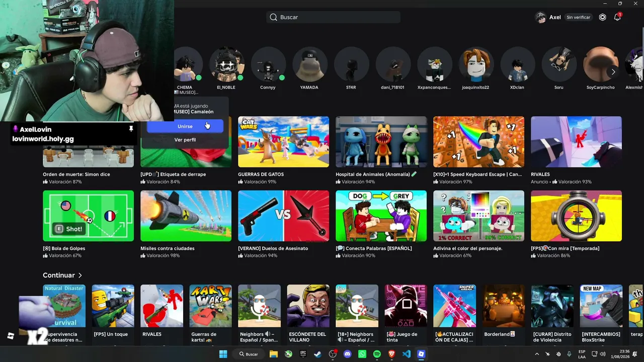Switch to Roblox in the taskbar
The image size is (644, 362).
tap(421, 354)
